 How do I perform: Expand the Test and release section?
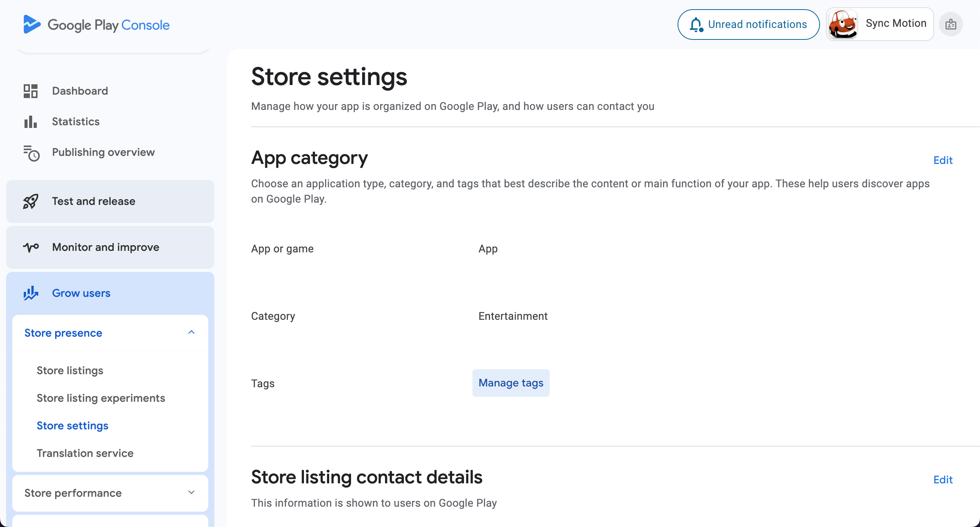pyautogui.click(x=110, y=201)
